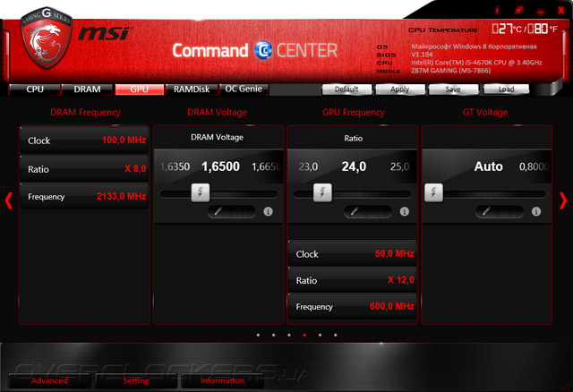Switch to the OC Genie tab
This screenshot has width=573, height=392.
point(244,89)
